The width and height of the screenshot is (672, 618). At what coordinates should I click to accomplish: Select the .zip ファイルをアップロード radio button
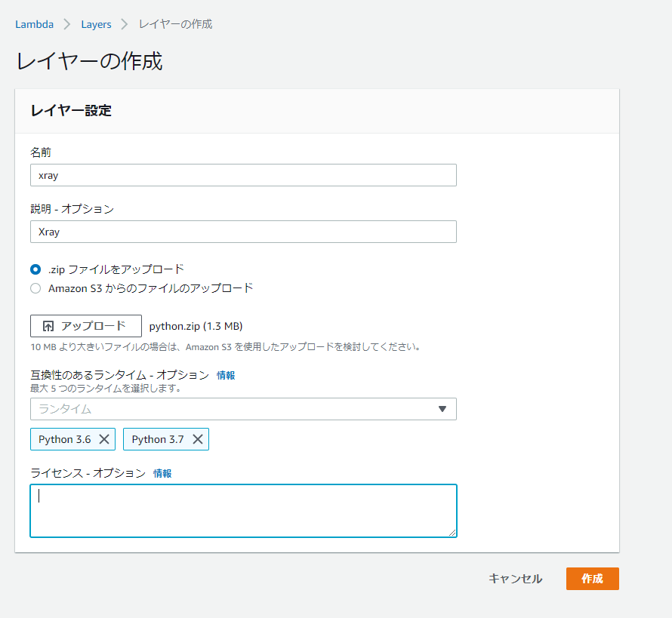tap(35, 269)
